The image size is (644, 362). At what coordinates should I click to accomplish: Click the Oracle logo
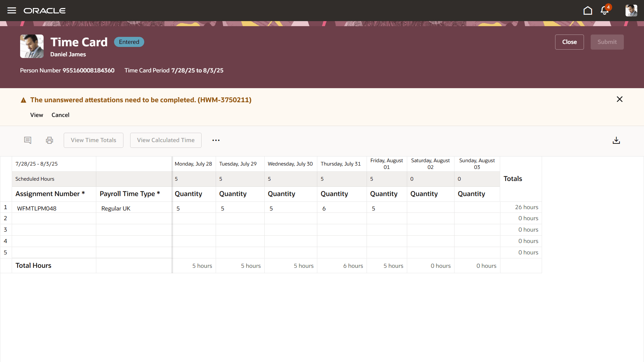[x=45, y=10]
